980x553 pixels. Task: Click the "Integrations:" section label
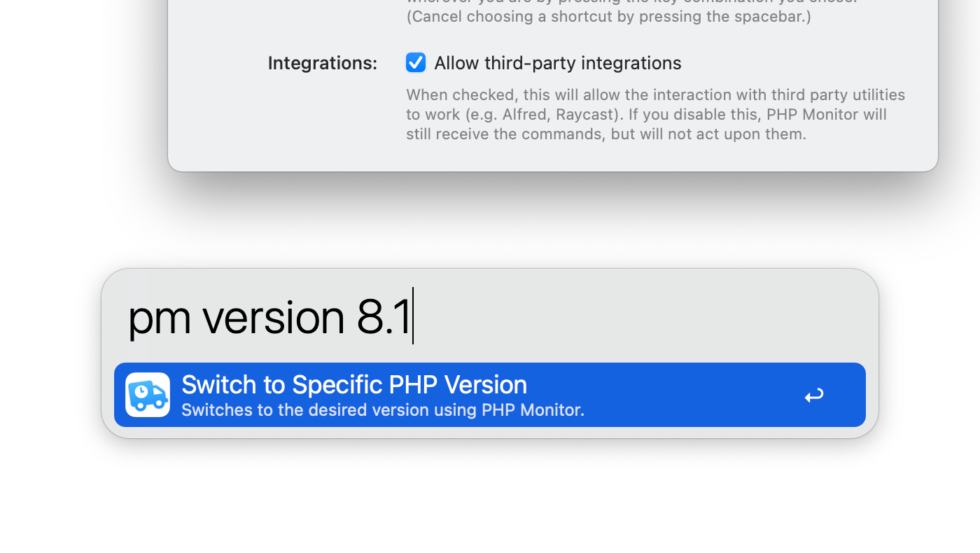click(323, 63)
